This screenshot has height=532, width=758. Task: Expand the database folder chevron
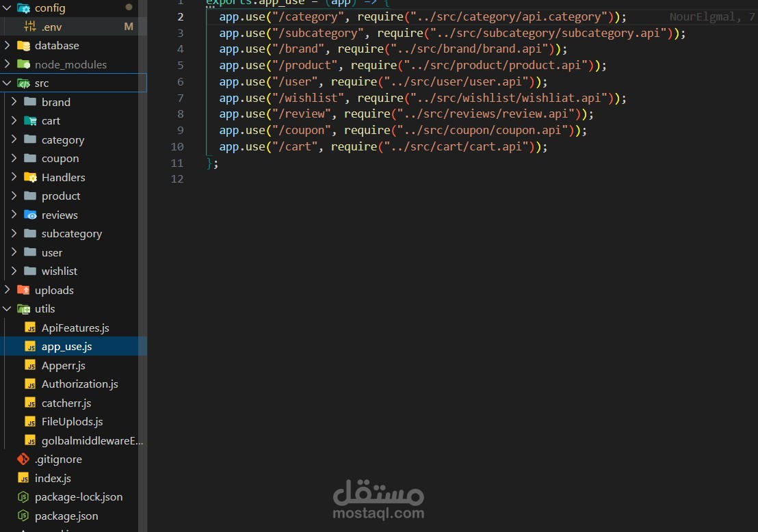[x=7, y=45]
